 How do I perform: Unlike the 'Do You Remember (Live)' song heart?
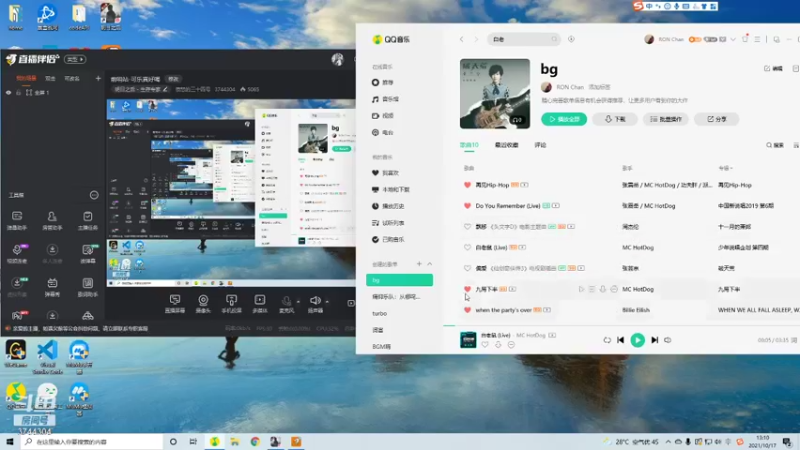(467, 206)
